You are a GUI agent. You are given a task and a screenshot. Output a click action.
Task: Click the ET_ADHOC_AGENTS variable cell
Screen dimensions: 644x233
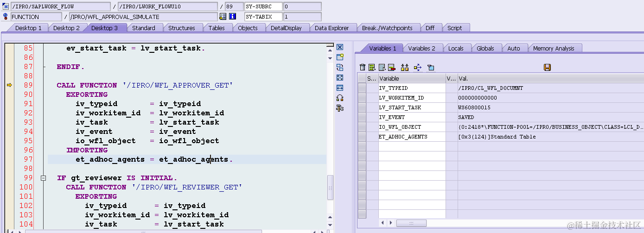point(412,137)
